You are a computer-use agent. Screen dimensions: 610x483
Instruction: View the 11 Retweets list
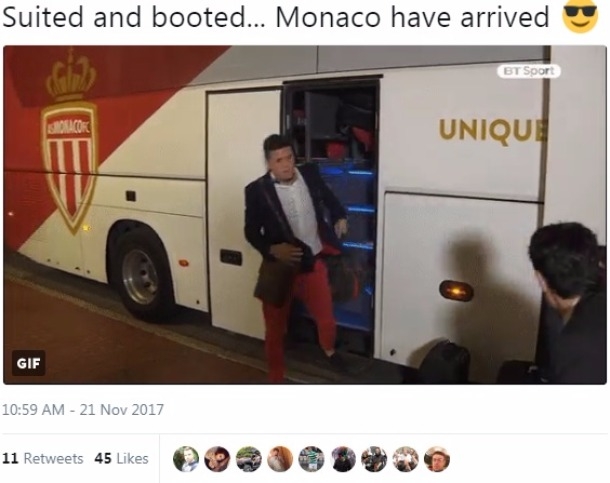click(43, 458)
